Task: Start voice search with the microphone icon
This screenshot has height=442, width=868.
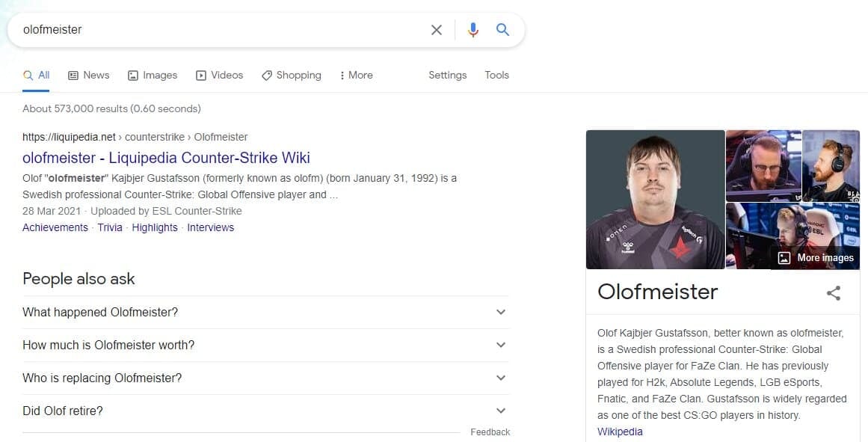Action: click(473, 30)
